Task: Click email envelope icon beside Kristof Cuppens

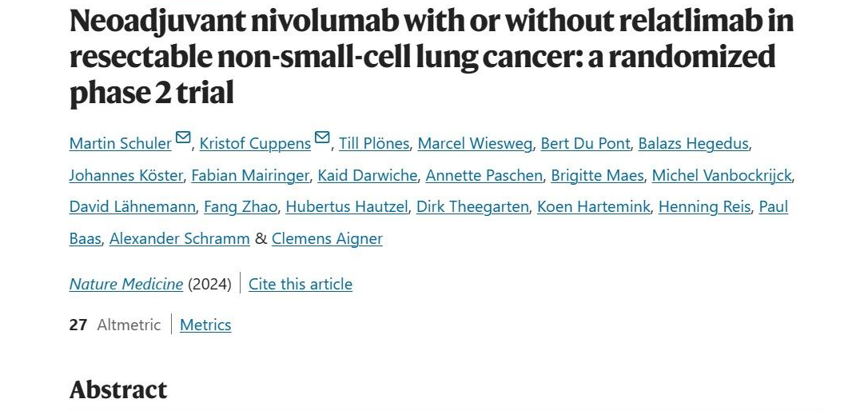Action: coord(322,138)
